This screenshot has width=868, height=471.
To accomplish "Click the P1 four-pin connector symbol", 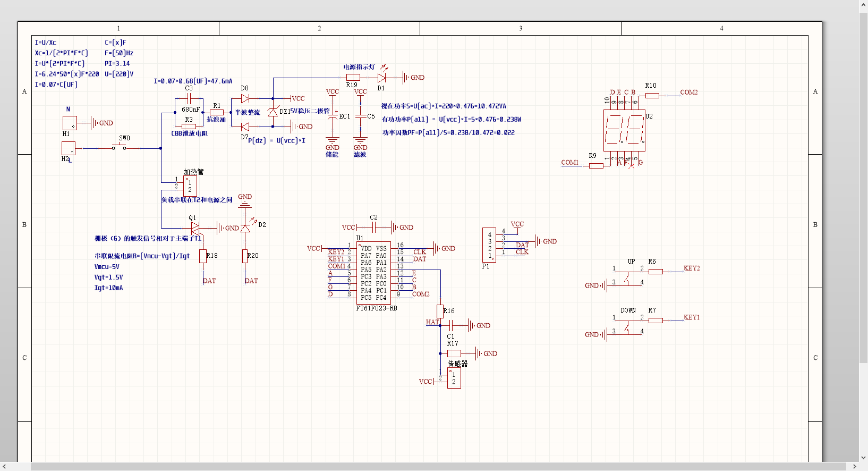I will pyautogui.click(x=489, y=245).
